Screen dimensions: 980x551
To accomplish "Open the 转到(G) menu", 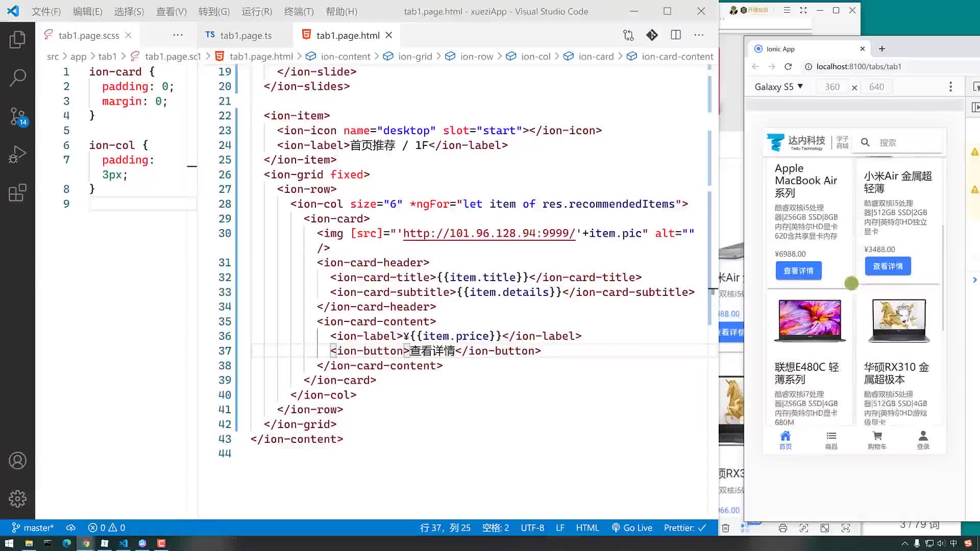I will pyautogui.click(x=214, y=11).
